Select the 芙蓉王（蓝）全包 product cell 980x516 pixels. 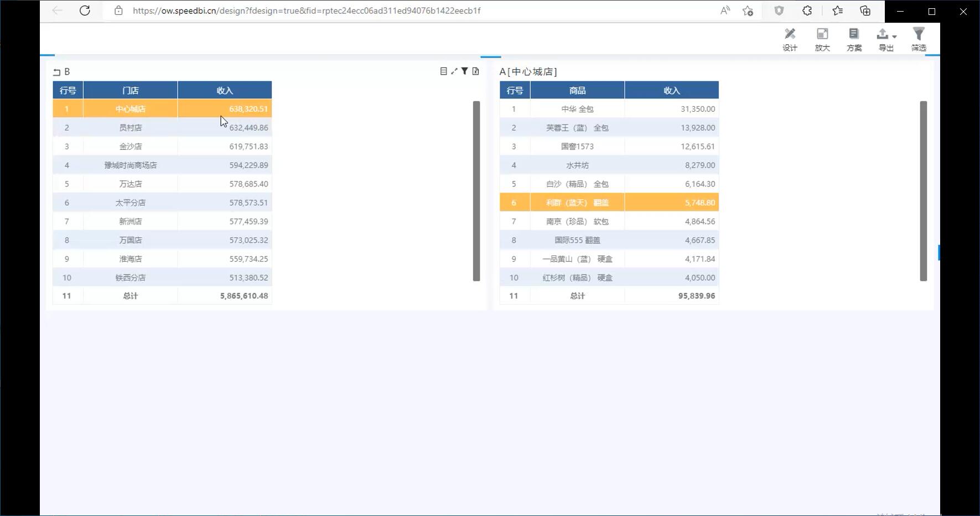577,128
